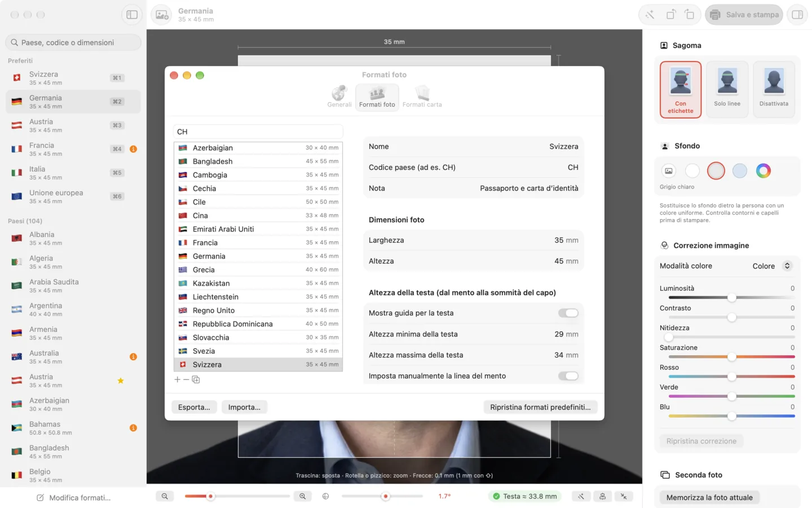Toggle Imposta manualmente la linea del mento
This screenshot has width=812, height=508.
tap(568, 376)
